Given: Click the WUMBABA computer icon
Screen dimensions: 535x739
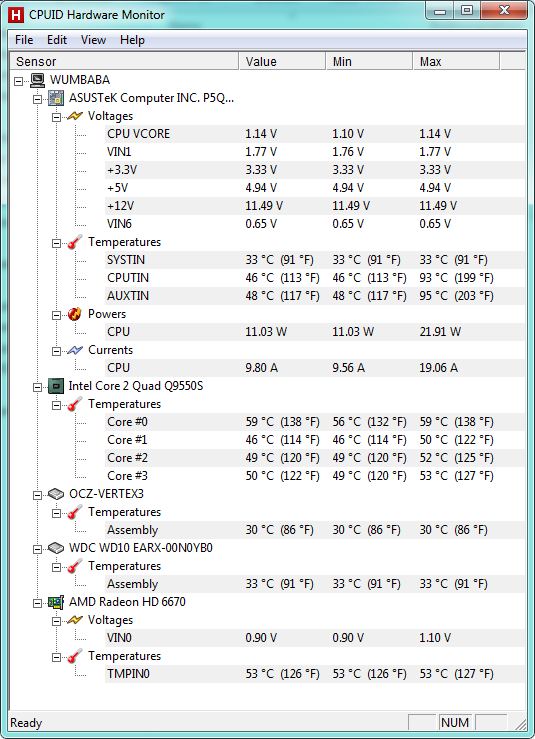Looking at the screenshot, I should click(x=37, y=80).
